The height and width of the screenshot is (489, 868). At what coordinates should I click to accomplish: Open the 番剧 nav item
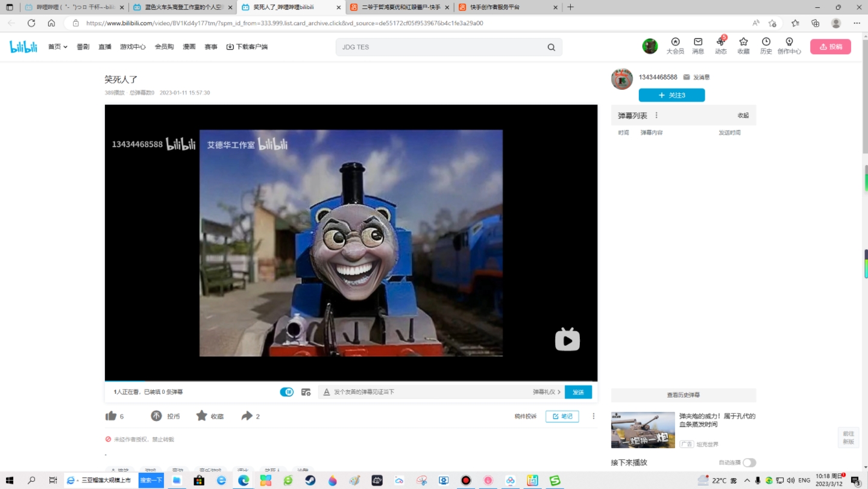[83, 46]
